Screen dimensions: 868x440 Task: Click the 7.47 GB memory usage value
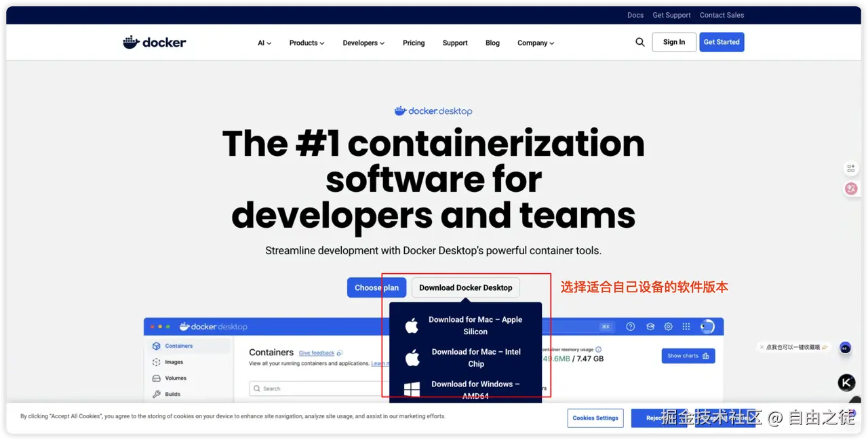590,359
